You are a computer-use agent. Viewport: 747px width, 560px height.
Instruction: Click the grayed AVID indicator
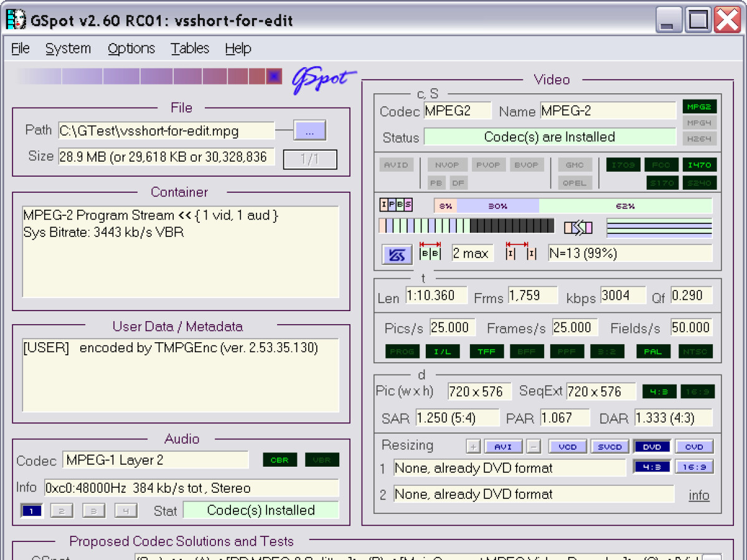tap(397, 165)
